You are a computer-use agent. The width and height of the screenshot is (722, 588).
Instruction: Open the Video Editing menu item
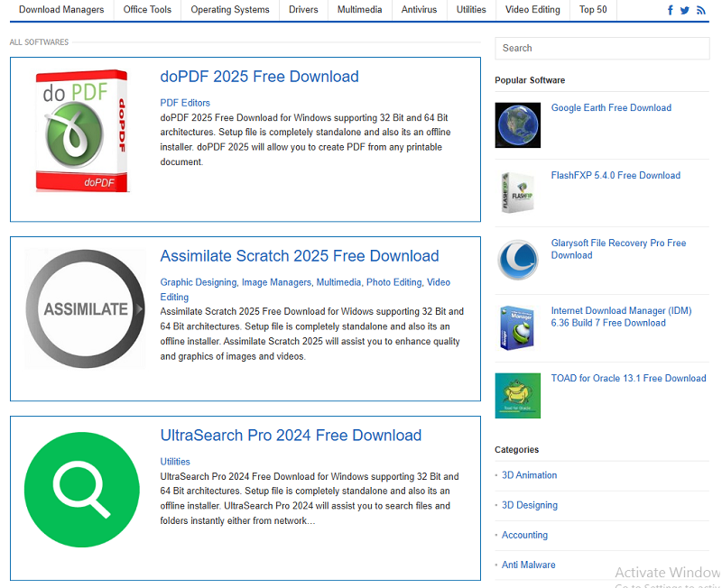pos(532,10)
